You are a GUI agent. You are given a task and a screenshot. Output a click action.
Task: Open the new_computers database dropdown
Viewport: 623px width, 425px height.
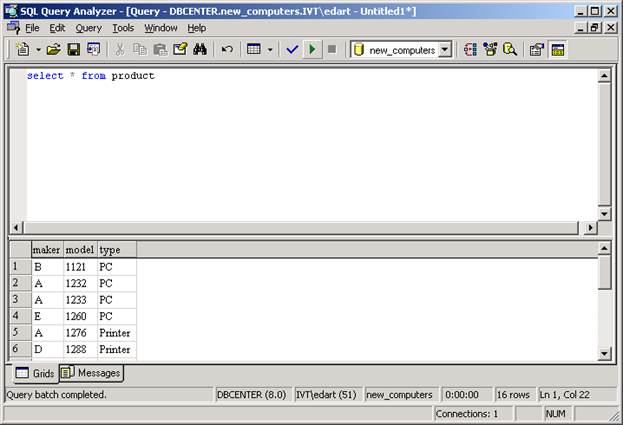pos(445,50)
